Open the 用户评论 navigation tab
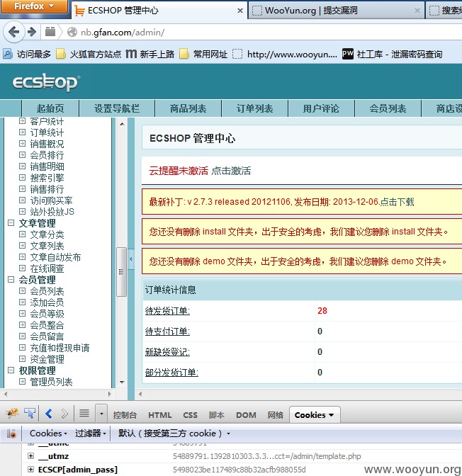 pyautogui.click(x=321, y=108)
